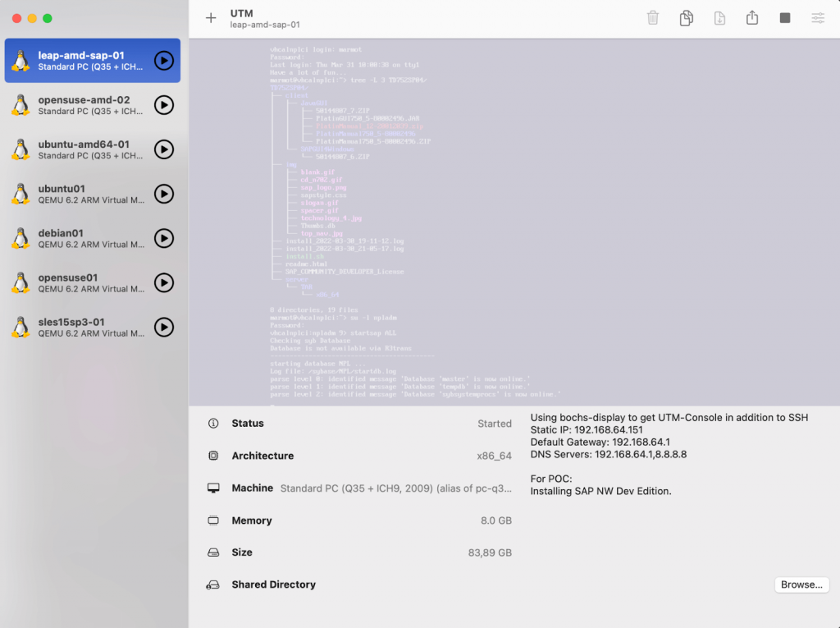
Task: Click the CPU chip icon beside Architecture
Action: tap(213, 456)
